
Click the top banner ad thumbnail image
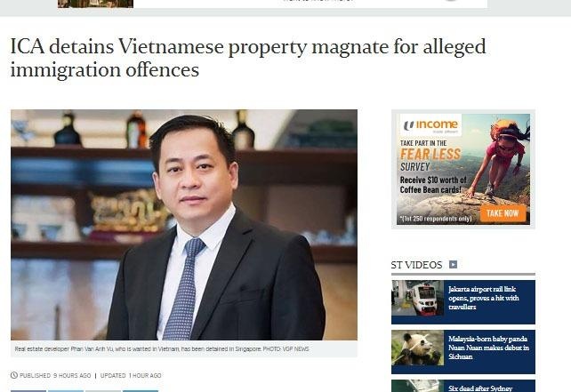95,4
